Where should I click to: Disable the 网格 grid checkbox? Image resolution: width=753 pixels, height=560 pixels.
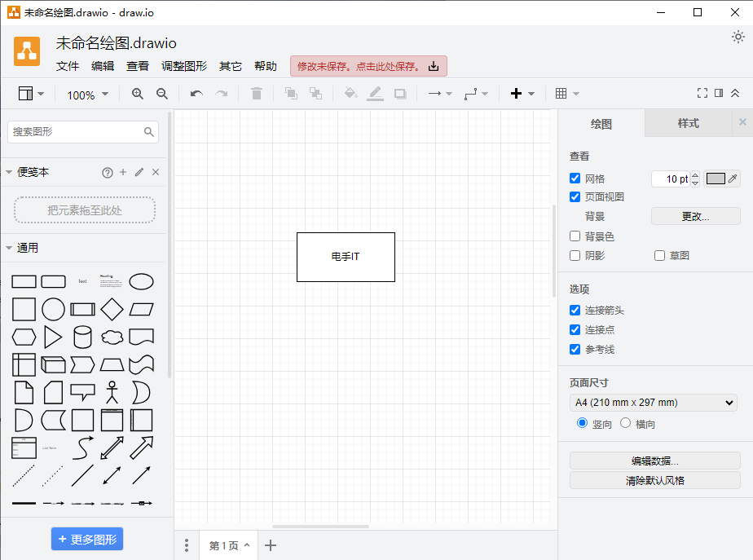(575, 178)
